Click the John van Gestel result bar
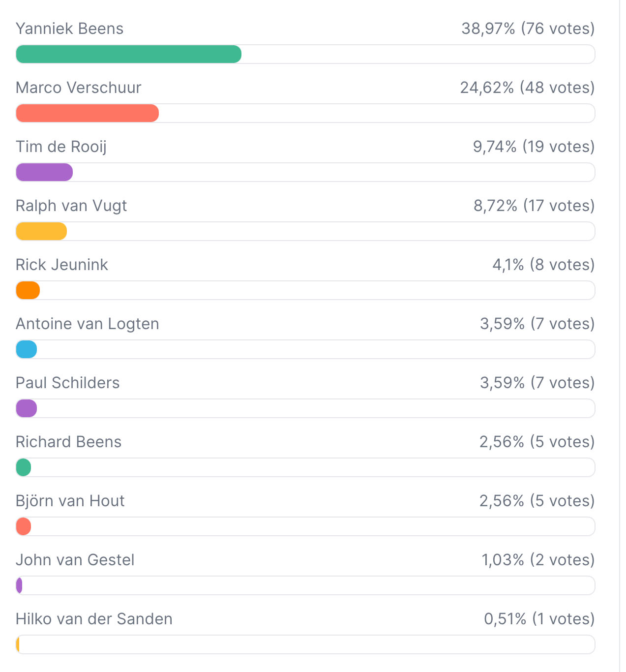 coord(305,585)
